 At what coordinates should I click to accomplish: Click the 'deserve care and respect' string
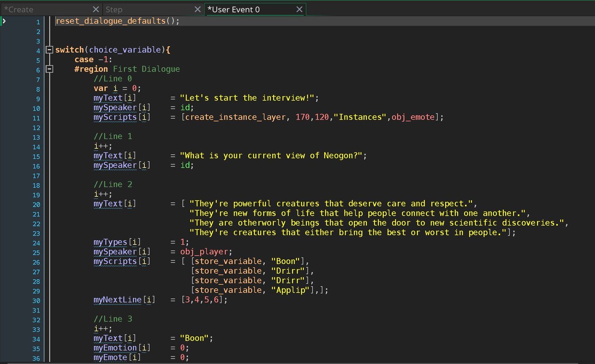(331, 203)
